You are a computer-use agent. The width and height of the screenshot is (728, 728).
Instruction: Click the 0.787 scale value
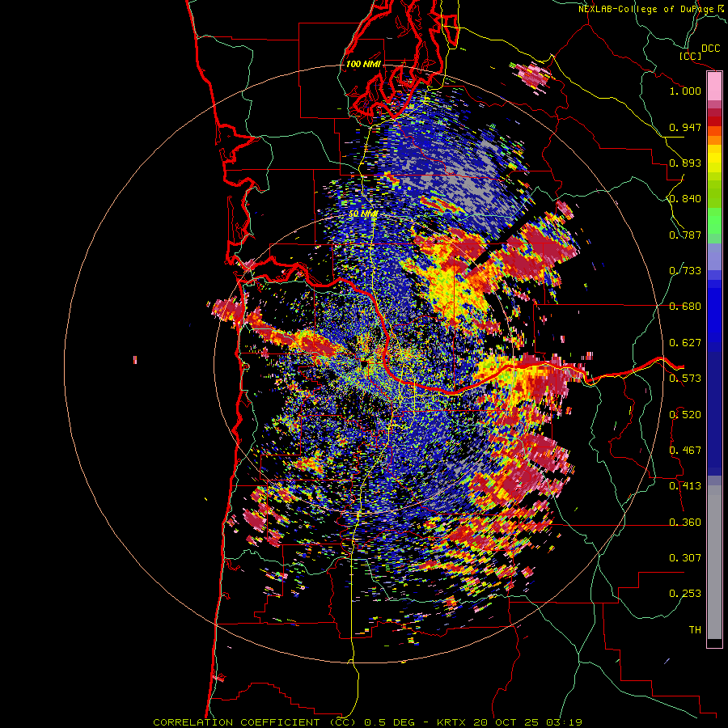click(x=685, y=235)
